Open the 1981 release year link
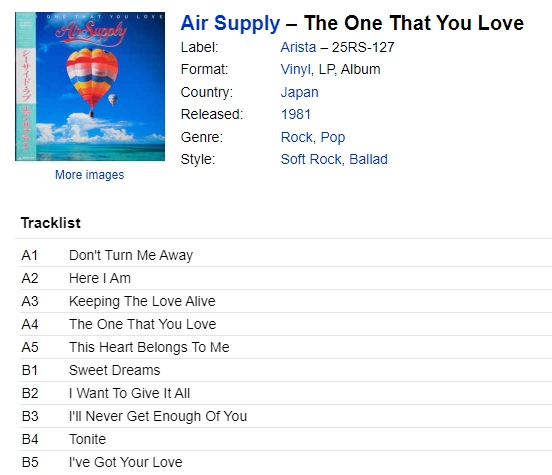 coord(296,114)
